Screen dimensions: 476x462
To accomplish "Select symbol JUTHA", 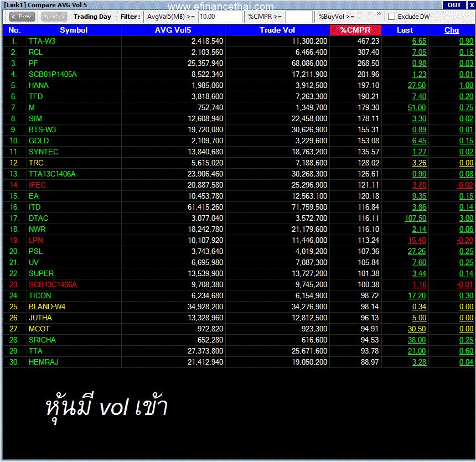I will (40, 318).
